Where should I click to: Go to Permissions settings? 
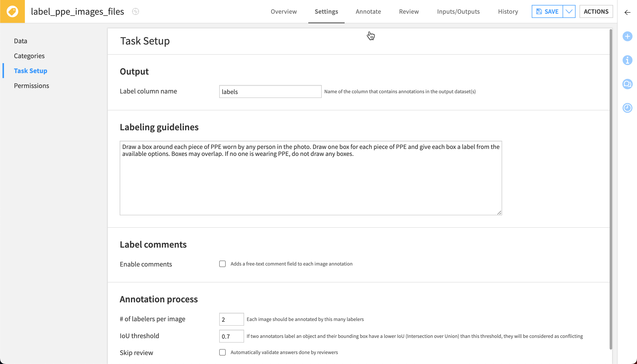click(x=31, y=86)
